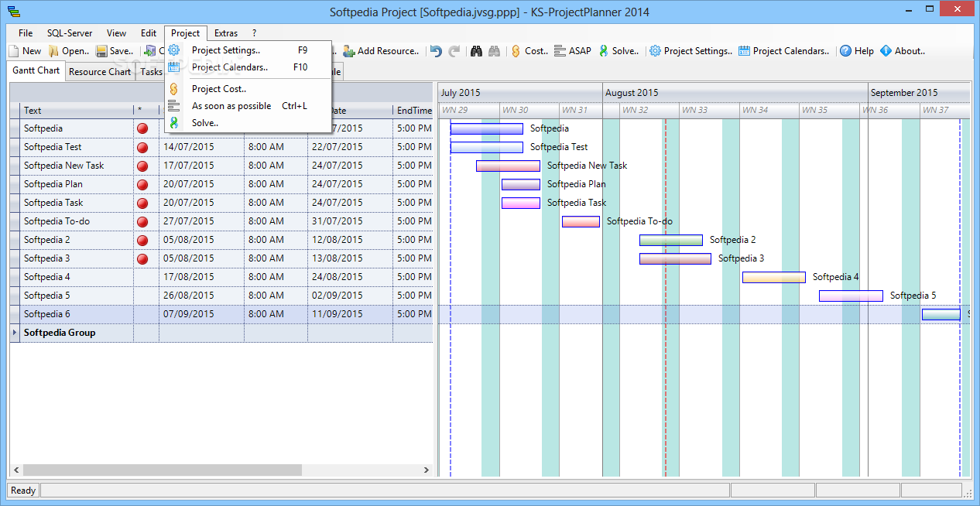This screenshot has height=506, width=980.
Task: Select the Softpedia 5 gantt bar
Action: 851,296
